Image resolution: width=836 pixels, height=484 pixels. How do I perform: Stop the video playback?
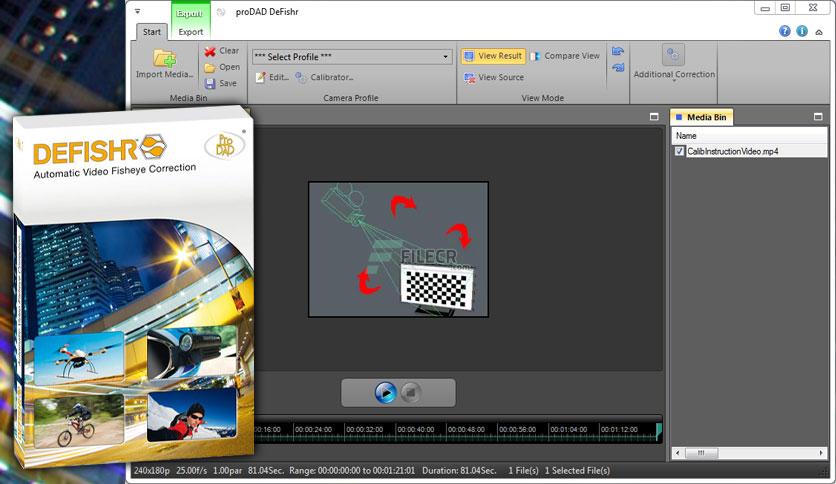[x=411, y=393]
